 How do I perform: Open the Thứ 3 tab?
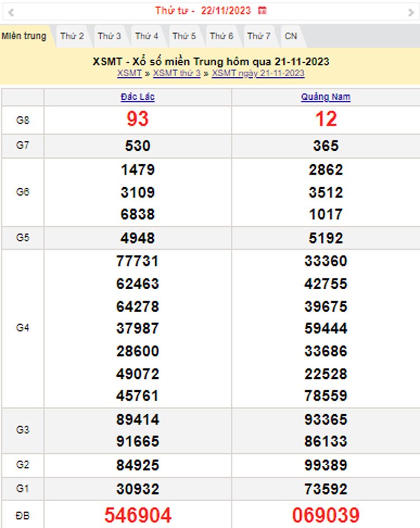pyautogui.click(x=109, y=36)
